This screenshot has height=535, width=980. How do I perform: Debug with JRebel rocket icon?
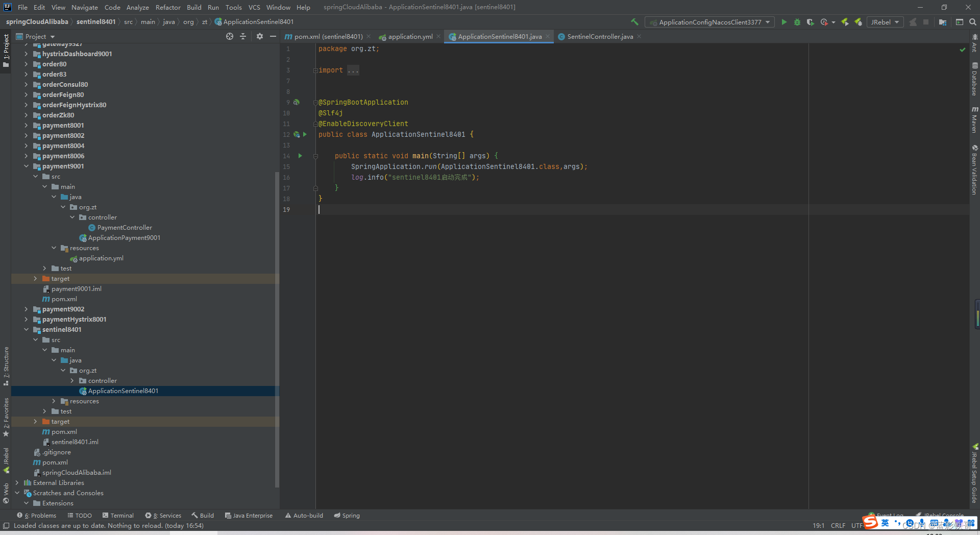(x=859, y=22)
